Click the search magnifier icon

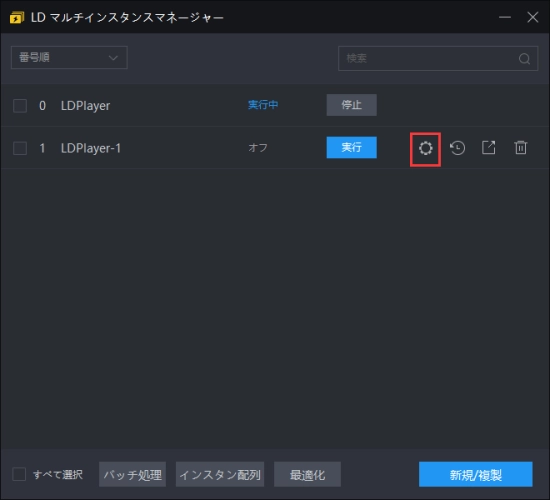click(524, 59)
